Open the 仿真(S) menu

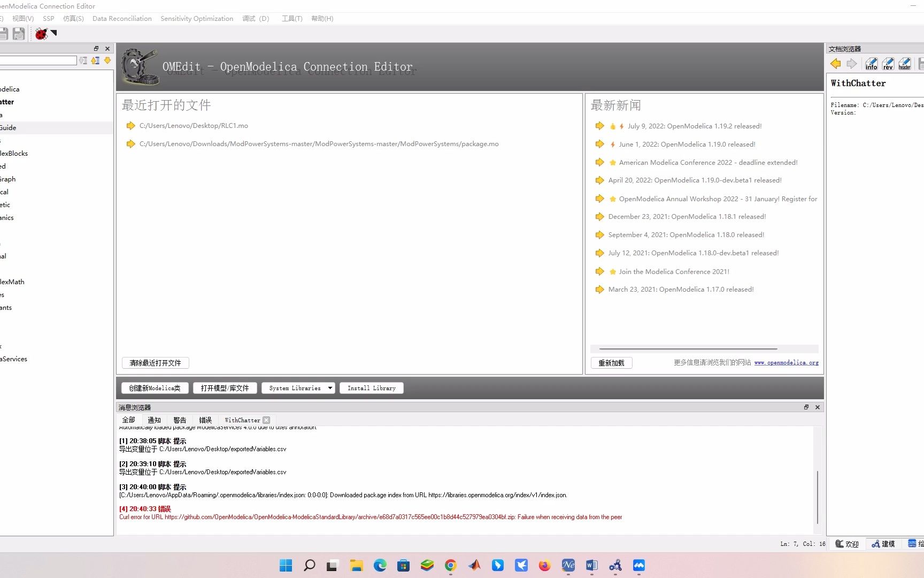[73, 18]
